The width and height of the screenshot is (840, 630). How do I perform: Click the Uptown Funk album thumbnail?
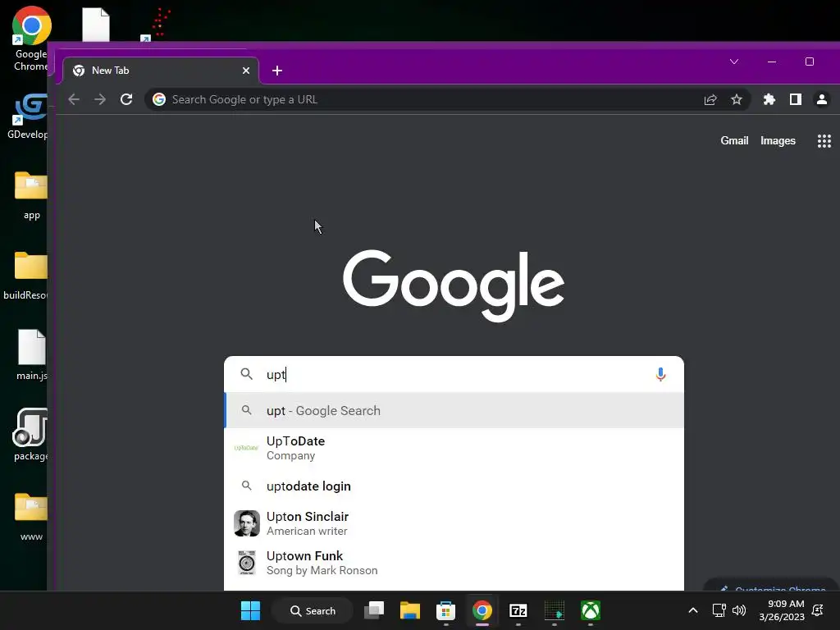(x=246, y=563)
